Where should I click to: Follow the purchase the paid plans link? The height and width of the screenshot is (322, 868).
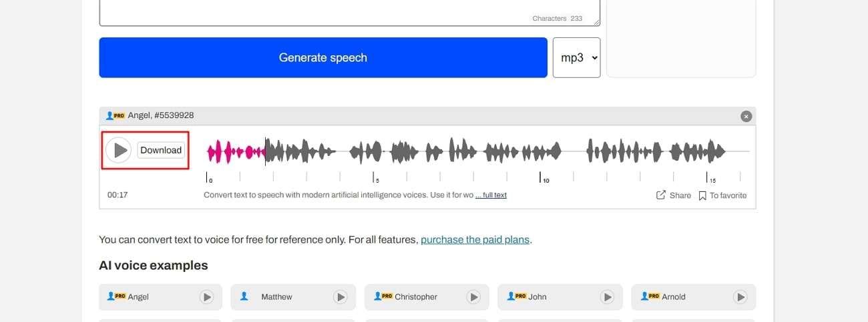475,240
